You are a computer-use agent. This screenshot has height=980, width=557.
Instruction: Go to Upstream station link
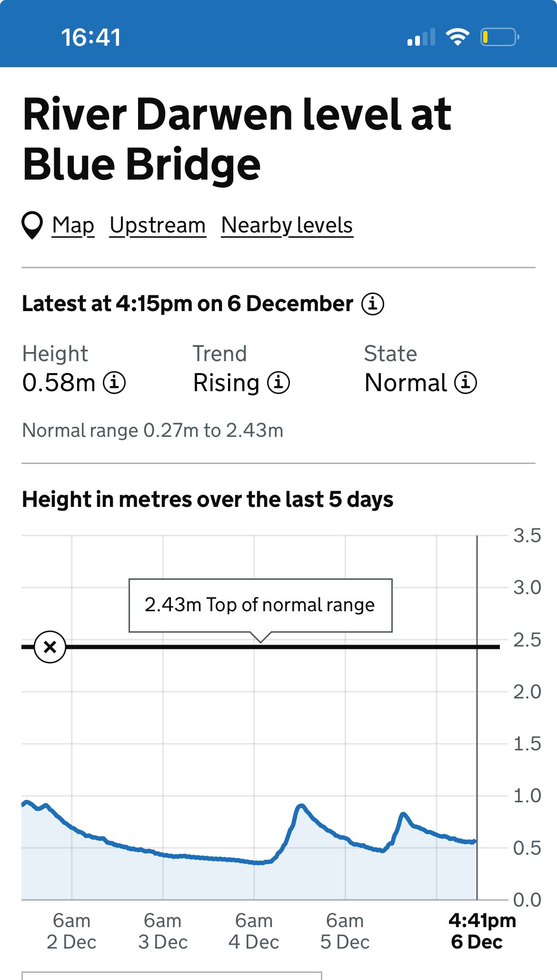(158, 225)
